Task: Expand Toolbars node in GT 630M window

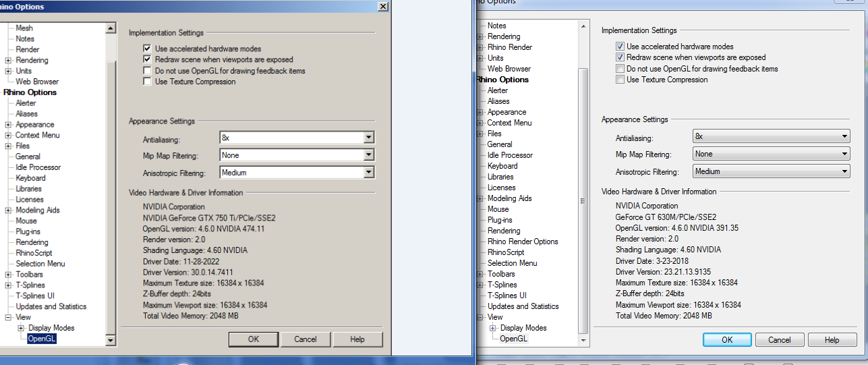Action: (481, 274)
